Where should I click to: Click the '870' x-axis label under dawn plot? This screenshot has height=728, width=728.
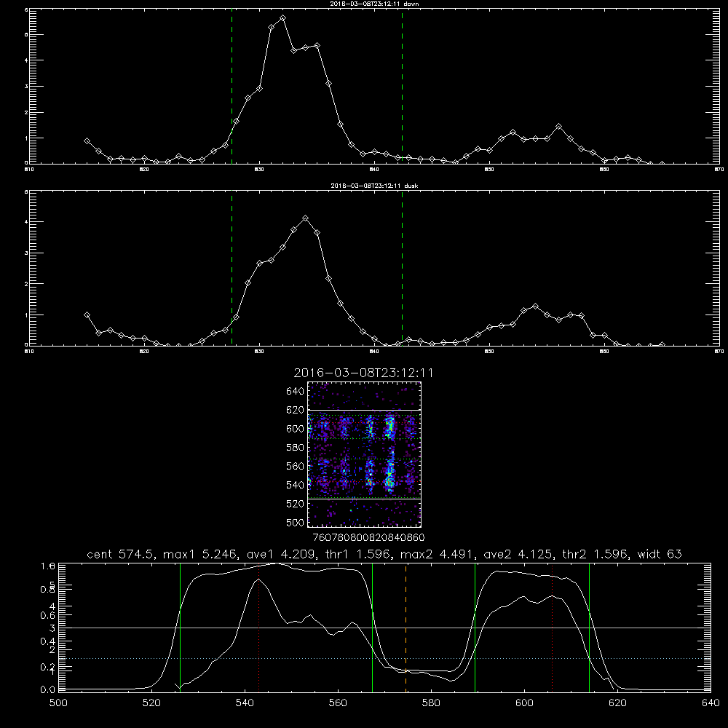[x=719, y=170]
